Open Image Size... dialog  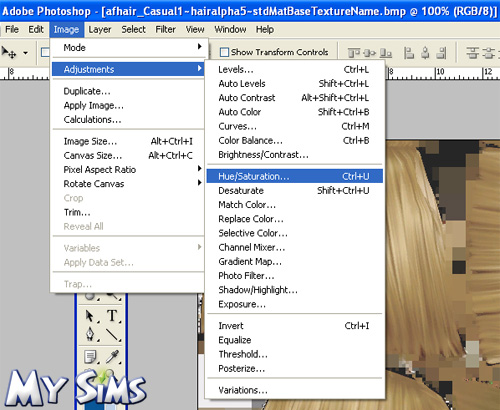click(128, 141)
